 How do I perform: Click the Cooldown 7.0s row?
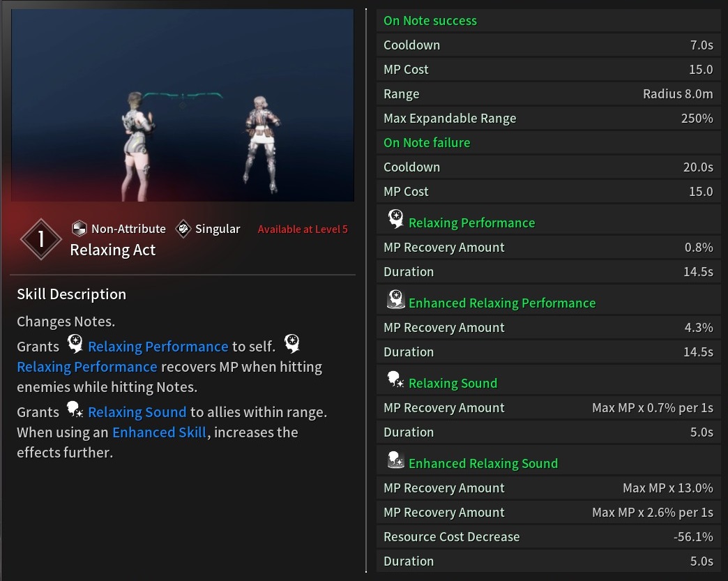click(x=548, y=45)
